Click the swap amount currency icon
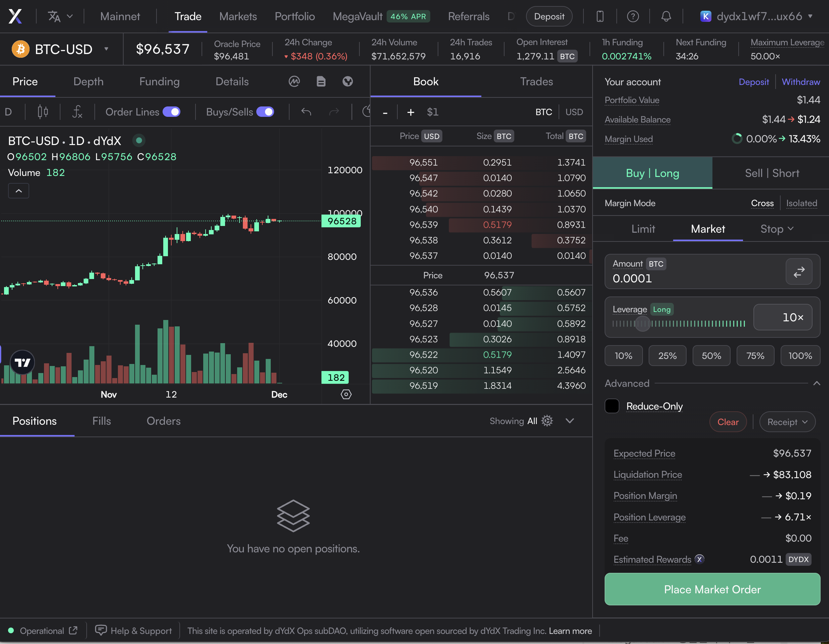 tap(799, 272)
